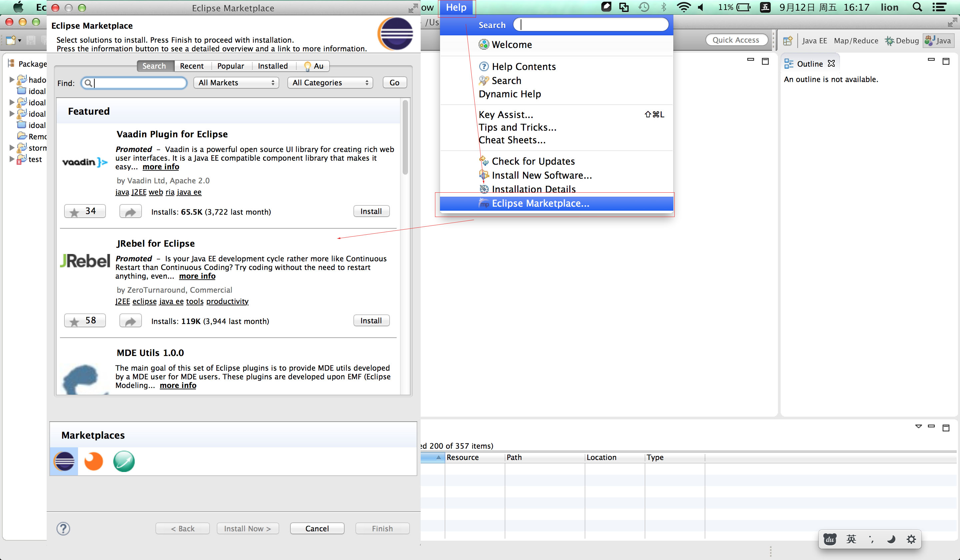
Task: Click the Open Perspective icon in Eclipse toolbar
Action: (787, 40)
